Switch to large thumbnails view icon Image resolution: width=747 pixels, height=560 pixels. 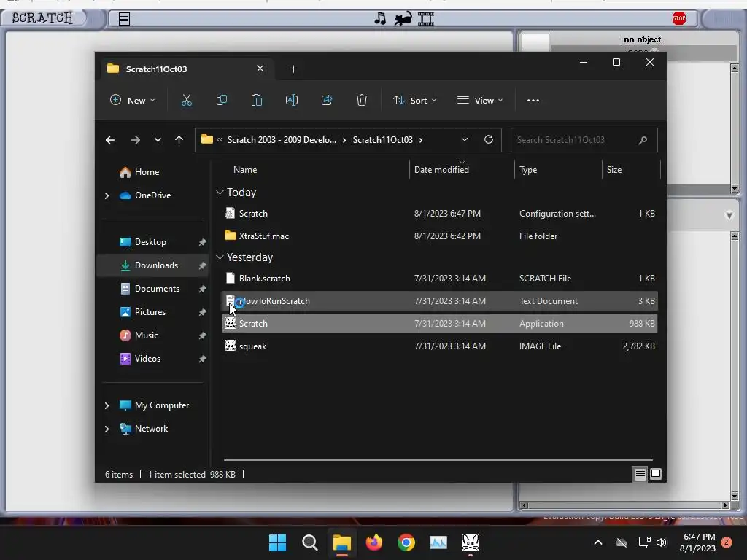(x=656, y=474)
